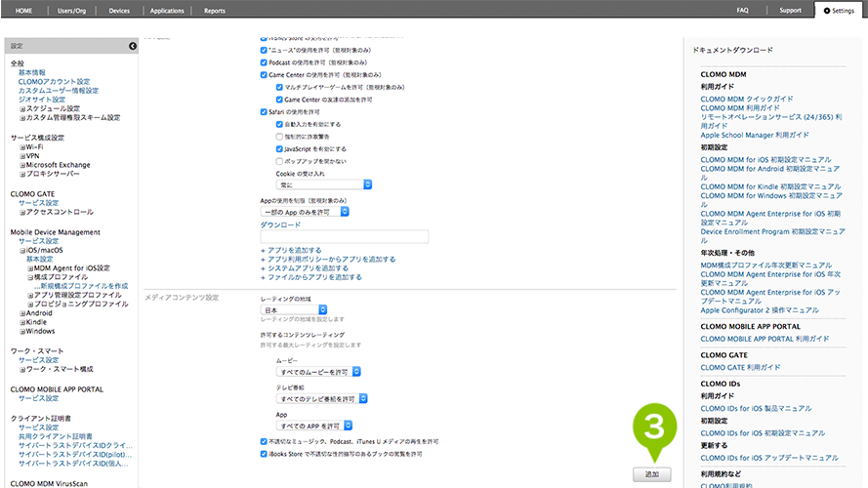
Task: Open the Support page
Action: (x=790, y=10)
